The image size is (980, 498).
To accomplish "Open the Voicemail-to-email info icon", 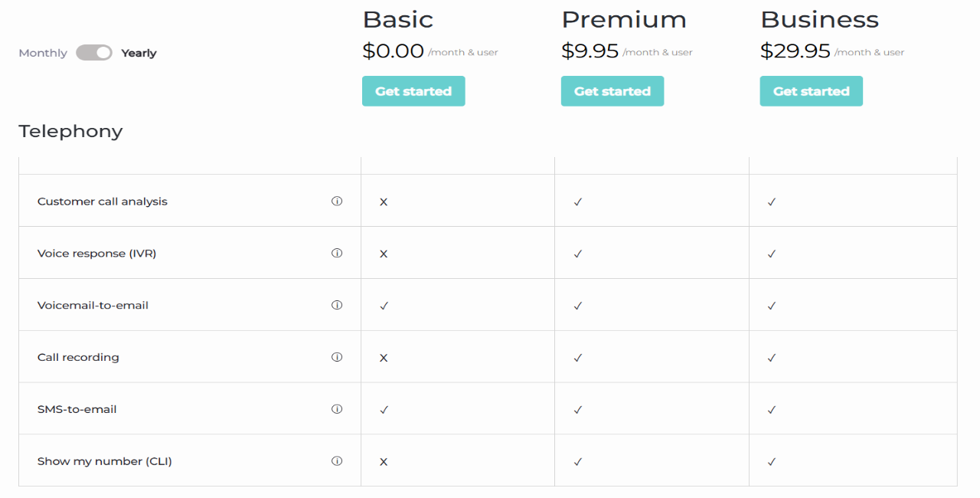I will coord(337,305).
